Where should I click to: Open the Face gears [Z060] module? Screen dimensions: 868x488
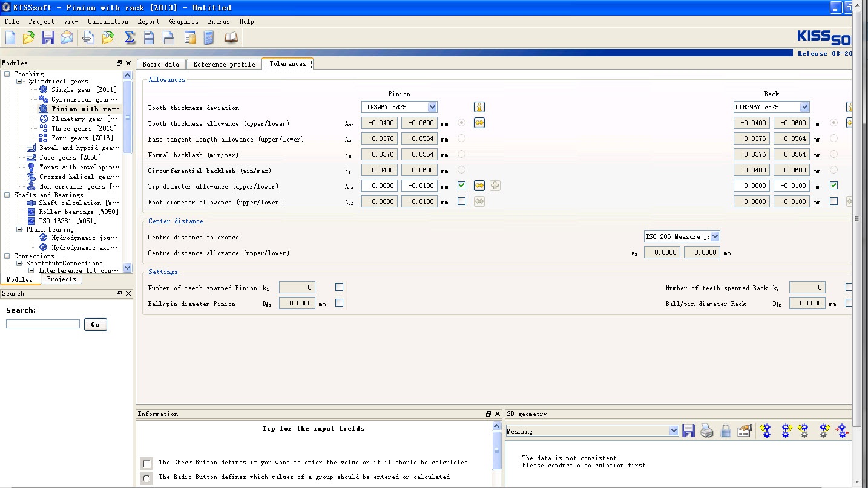70,157
